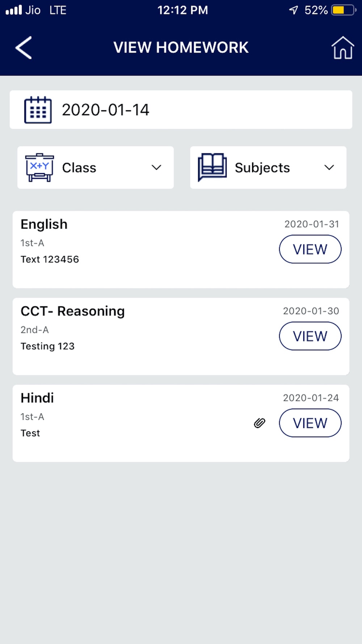This screenshot has height=644, width=362.
Task: Select the CCT- Reasoning card title
Action: point(72,311)
